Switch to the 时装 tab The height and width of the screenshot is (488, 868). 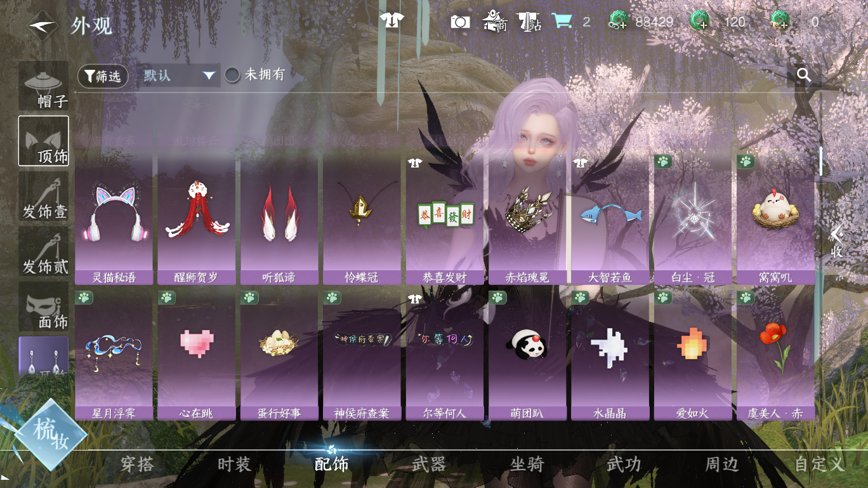pyautogui.click(x=234, y=465)
